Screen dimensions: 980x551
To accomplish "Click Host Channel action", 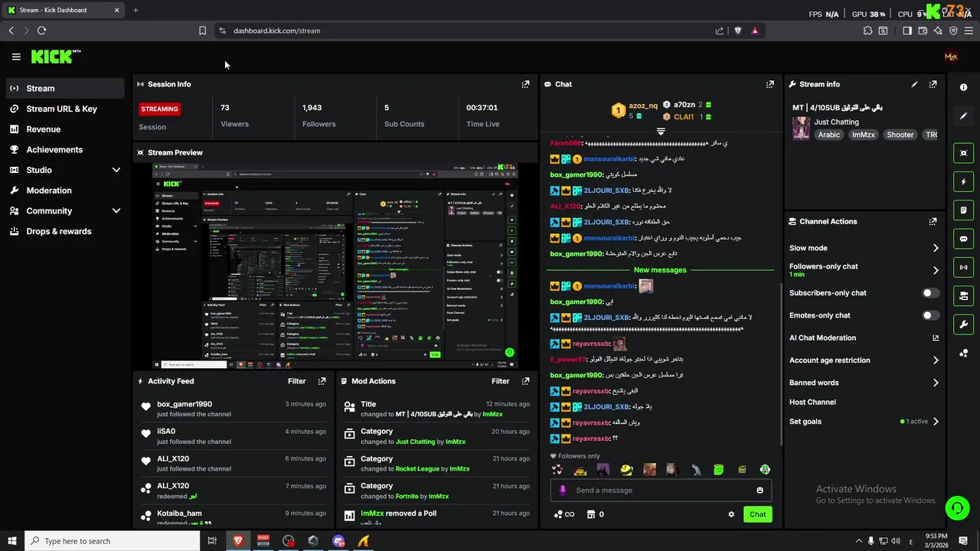I will point(812,402).
